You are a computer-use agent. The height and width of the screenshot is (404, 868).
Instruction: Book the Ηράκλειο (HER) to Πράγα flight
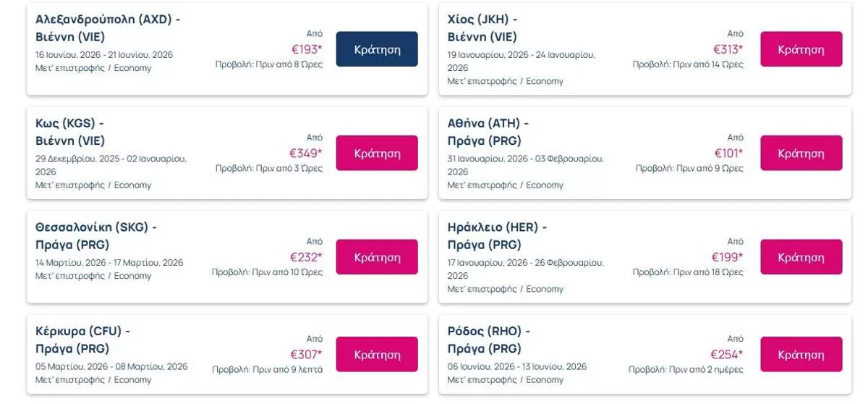point(801,257)
